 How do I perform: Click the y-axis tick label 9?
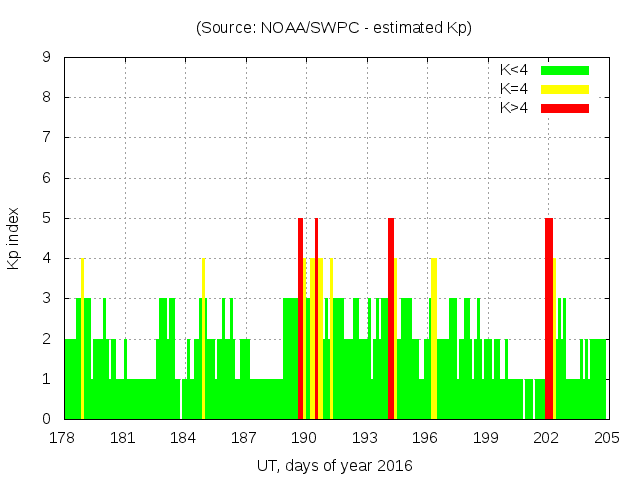coord(46,58)
